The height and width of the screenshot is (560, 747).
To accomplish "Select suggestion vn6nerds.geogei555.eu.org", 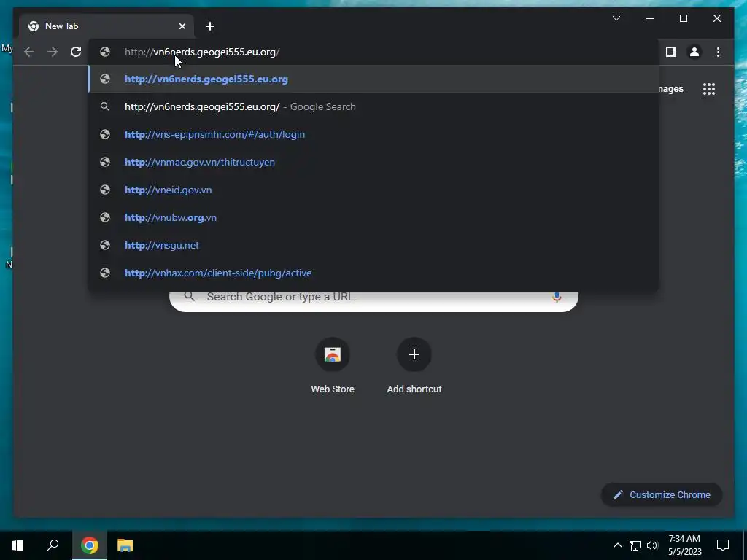I will [x=373, y=79].
